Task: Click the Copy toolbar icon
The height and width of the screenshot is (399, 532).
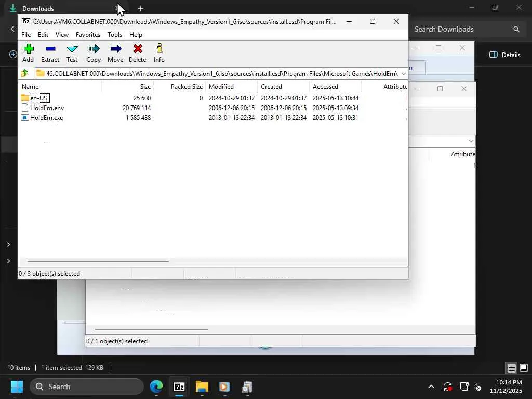Action: click(x=94, y=49)
